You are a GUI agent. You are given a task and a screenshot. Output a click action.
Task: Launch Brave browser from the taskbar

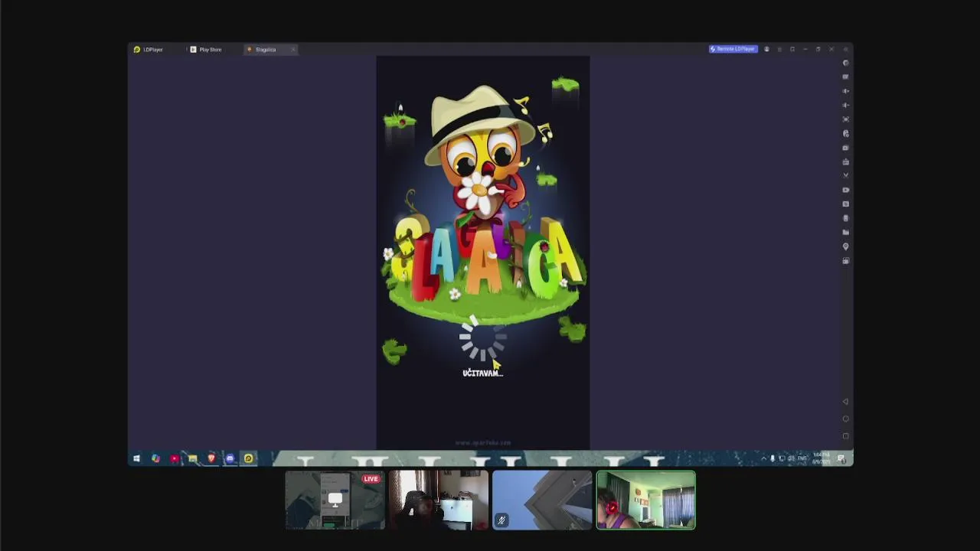click(211, 458)
